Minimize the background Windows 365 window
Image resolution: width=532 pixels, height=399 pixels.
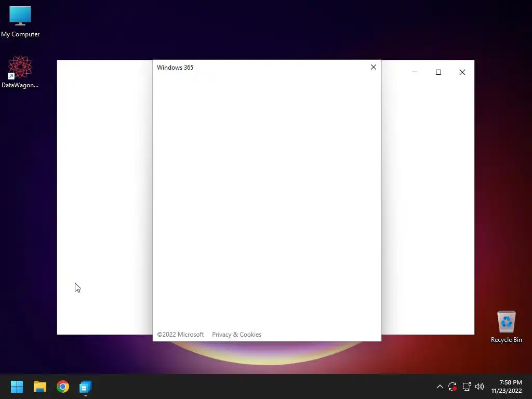pos(414,72)
